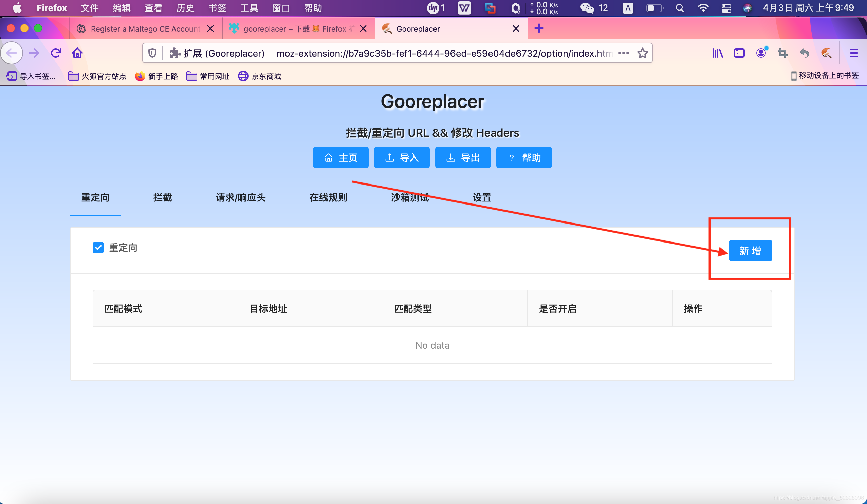Open the macOS Control Center icon

(726, 8)
